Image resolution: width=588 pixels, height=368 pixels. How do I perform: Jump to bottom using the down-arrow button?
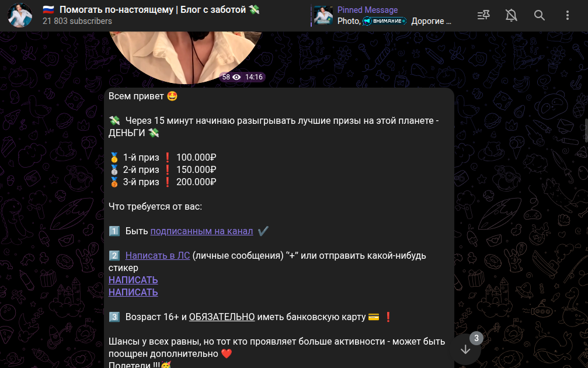[x=465, y=349]
